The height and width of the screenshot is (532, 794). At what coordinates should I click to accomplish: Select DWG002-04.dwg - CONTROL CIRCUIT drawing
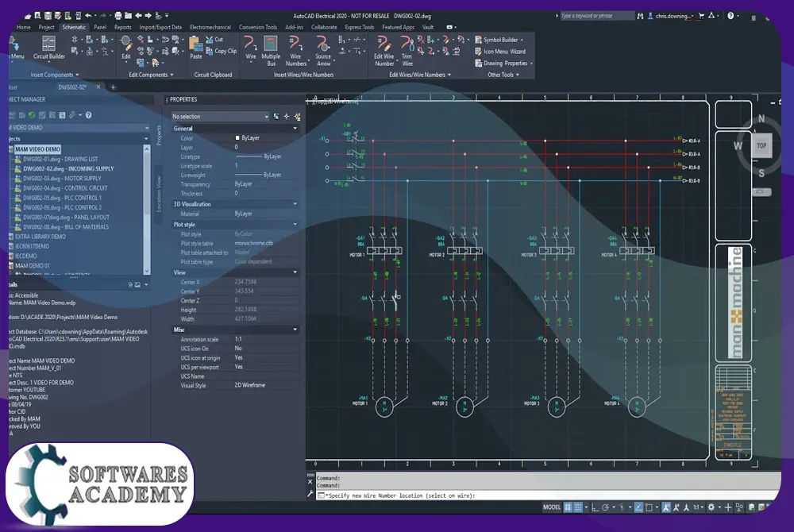(65, 188)
